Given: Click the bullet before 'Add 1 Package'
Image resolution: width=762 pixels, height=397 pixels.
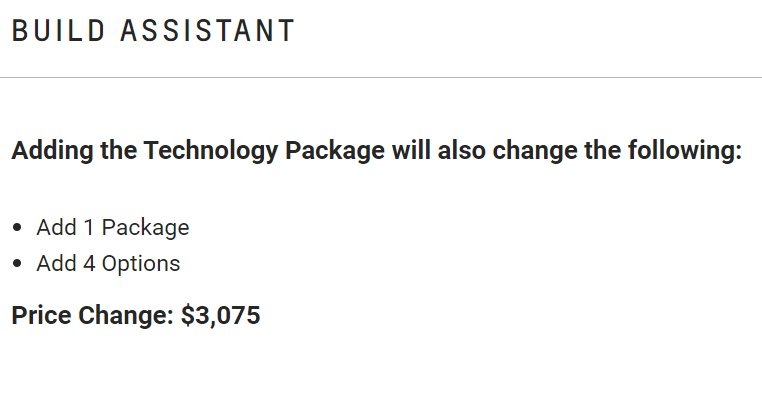Looking at the screenshot, I should tap(17, 227).
